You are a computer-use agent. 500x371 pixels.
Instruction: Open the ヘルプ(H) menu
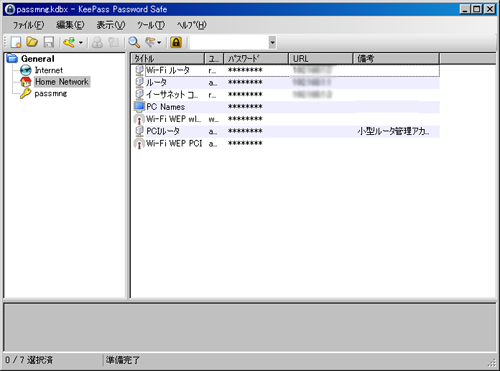click(x=192, y=25)
